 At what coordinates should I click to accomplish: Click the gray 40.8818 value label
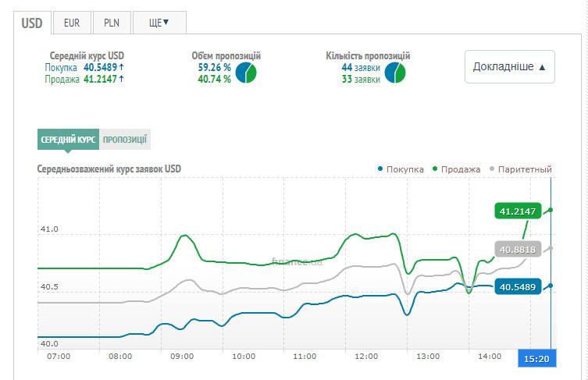point(517,249)
